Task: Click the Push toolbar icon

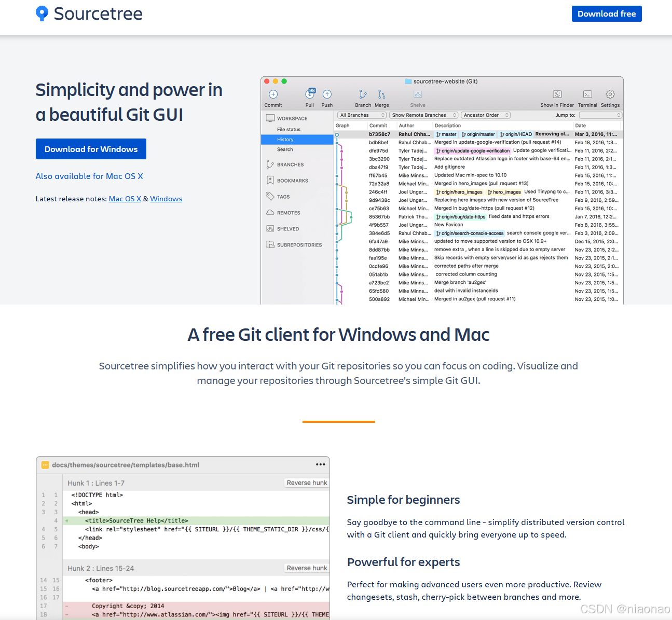Action: point(327,94)
